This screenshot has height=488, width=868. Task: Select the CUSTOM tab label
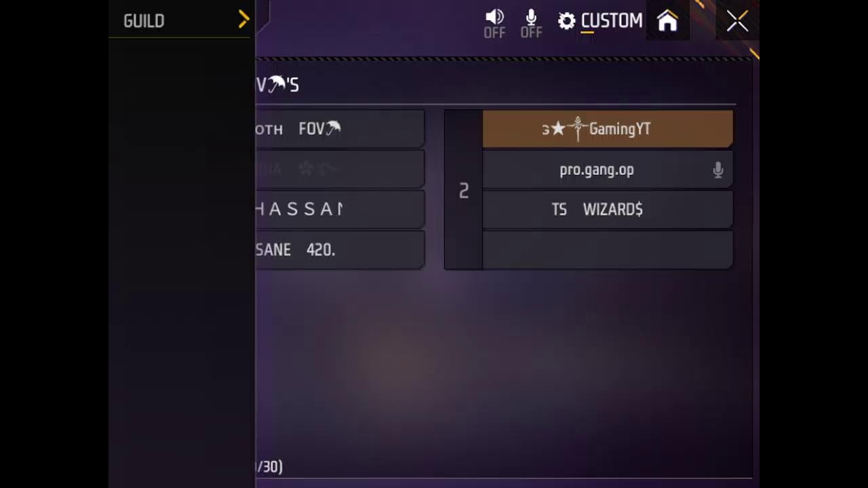(x=612, y=21)
